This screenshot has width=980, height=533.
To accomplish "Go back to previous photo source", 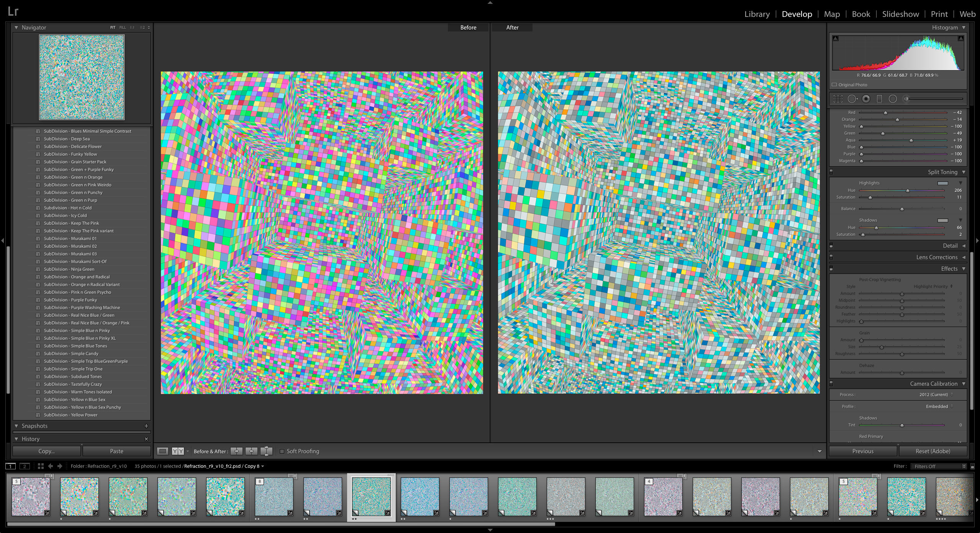I will (51, 466).
